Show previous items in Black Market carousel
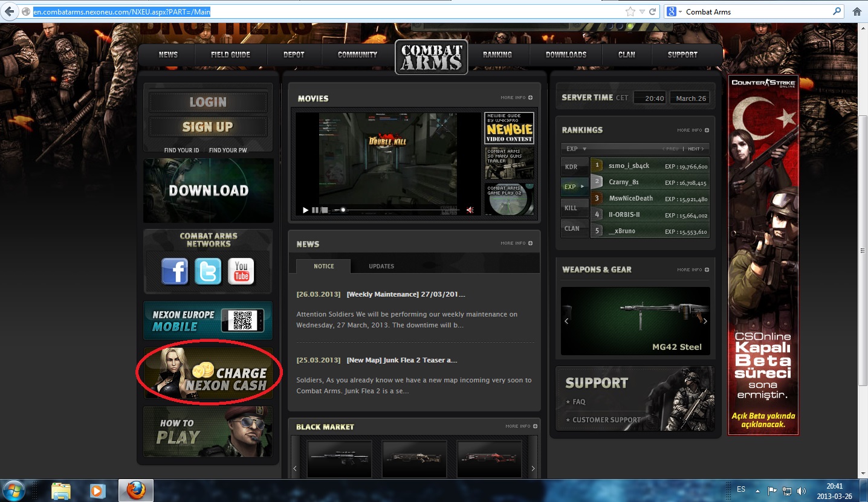 coord(296,468)
